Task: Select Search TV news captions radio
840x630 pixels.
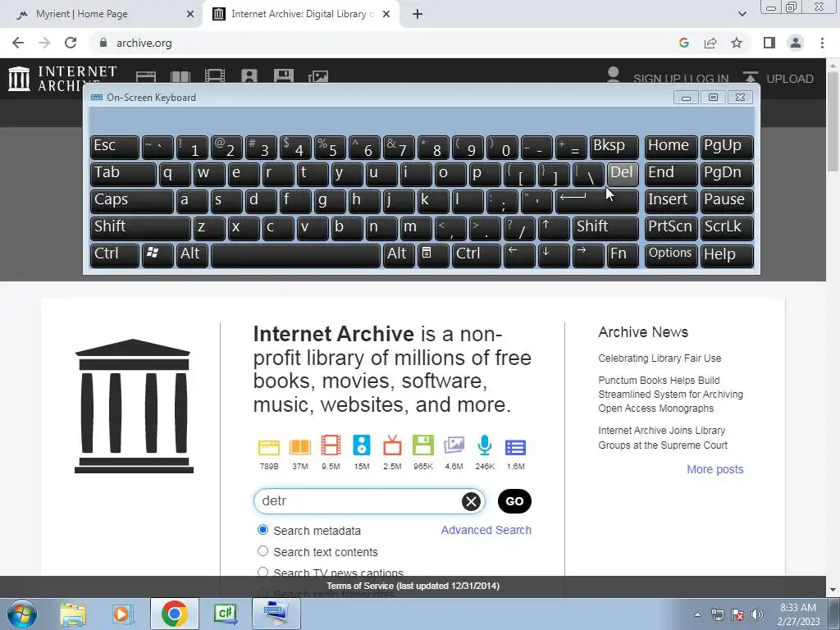Action: pyautogui.click(x=262, y=572)
